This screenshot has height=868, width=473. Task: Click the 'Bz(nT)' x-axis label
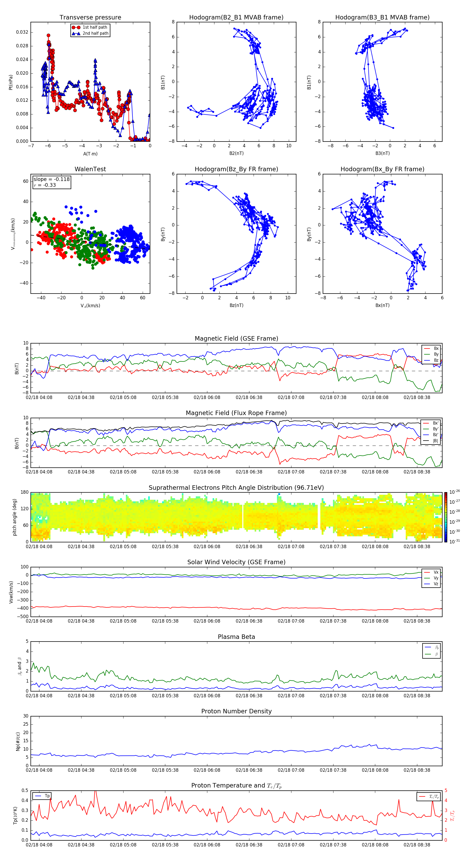pos(236,305)
